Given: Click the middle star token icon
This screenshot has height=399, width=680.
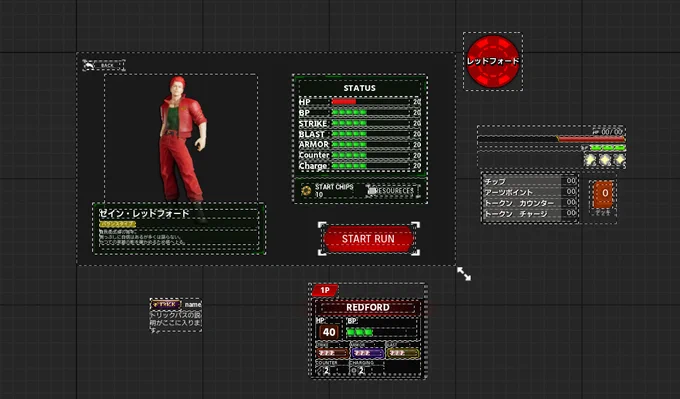Looking at the screenshot, I should click(605, 160).
